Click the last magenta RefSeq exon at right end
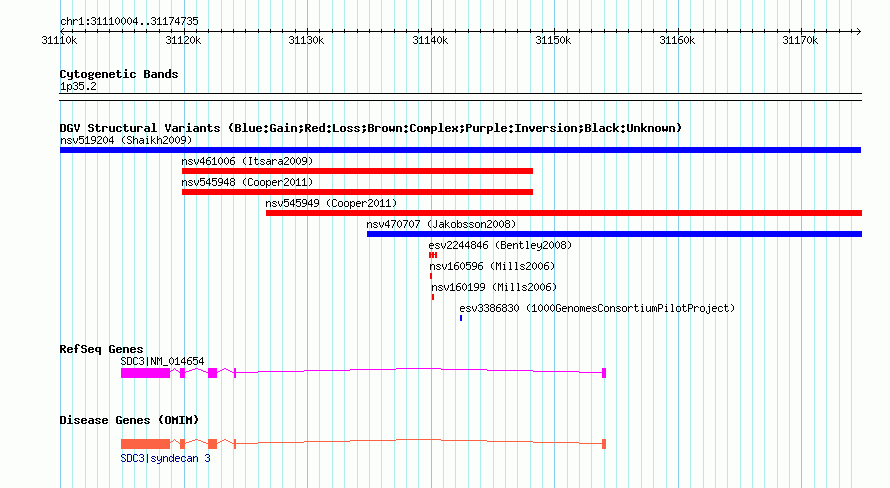 (x=604, y=373)
